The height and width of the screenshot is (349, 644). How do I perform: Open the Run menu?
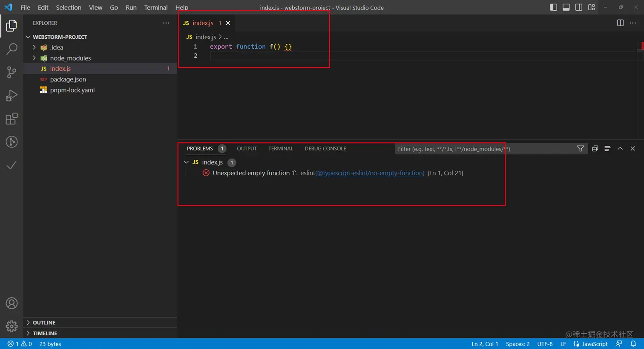point(131,7)
